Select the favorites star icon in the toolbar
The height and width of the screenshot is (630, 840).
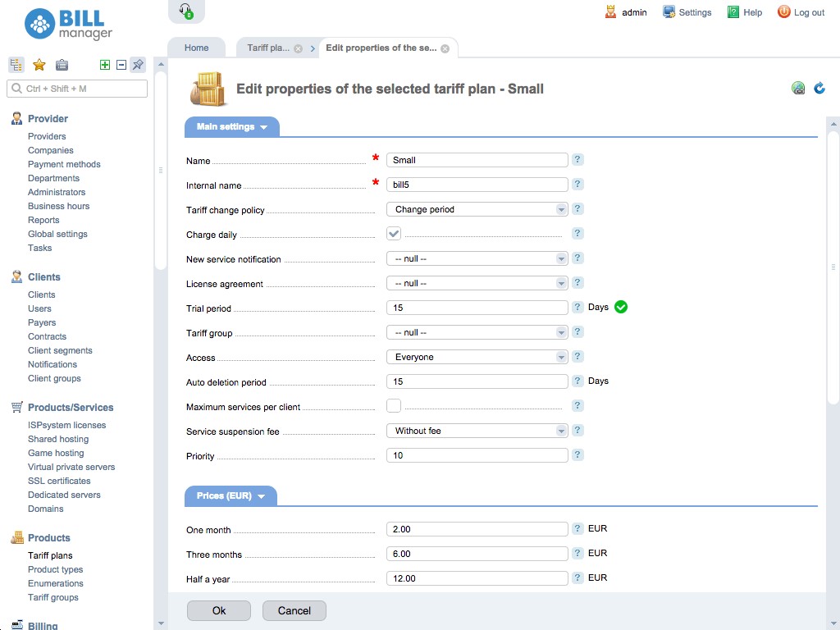tap(39, 65)
